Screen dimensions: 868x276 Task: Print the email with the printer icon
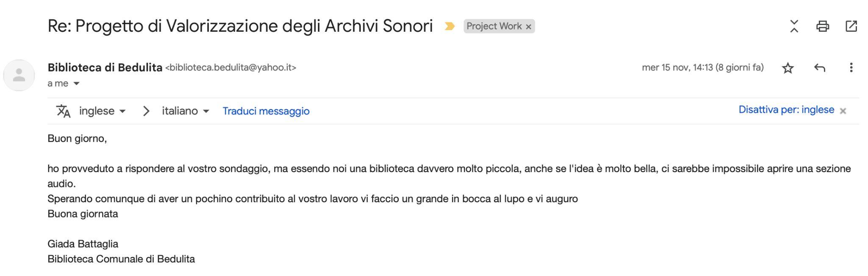(x=822, y=26)
